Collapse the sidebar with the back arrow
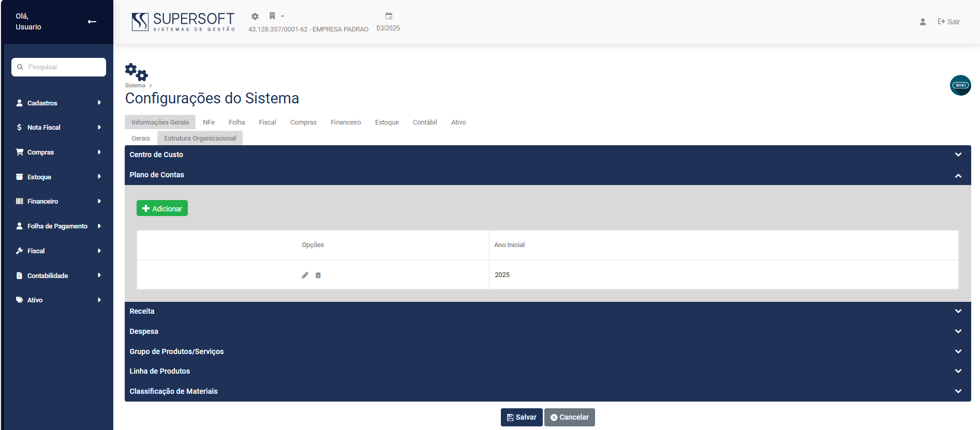 (x=92, y=22)
